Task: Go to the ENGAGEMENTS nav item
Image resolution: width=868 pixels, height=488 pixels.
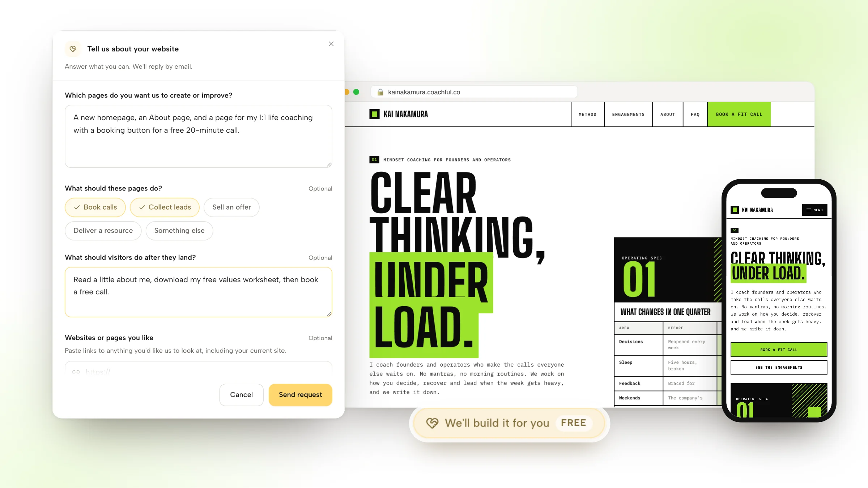Action: (628, 114)
